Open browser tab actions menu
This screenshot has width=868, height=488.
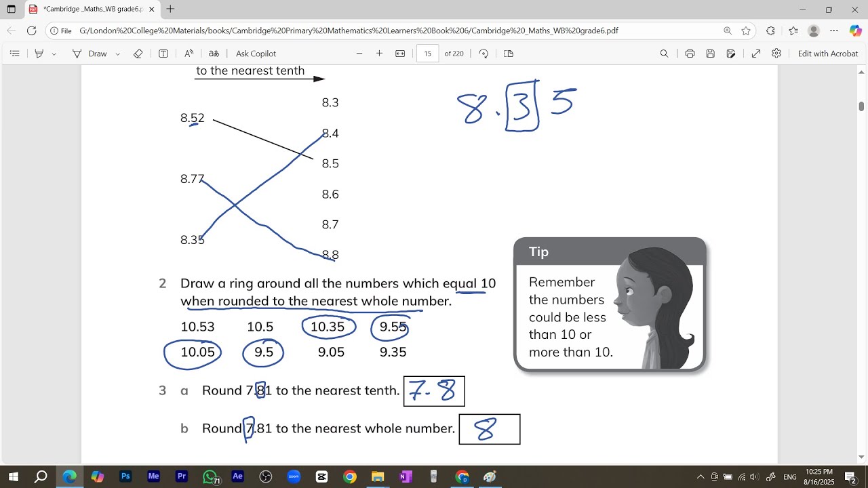click(12, 9)
